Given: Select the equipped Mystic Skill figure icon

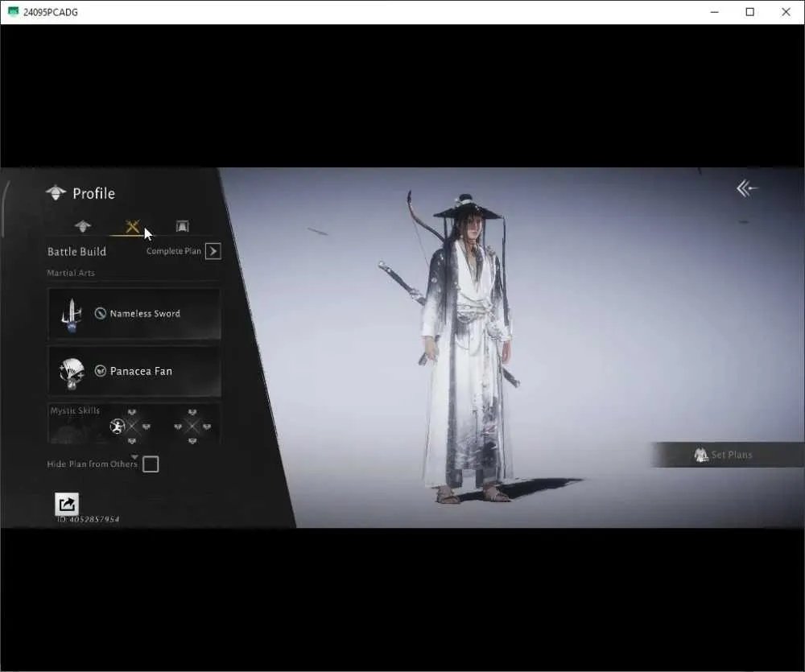Looking at the screenshot, I should coord(118,426).
